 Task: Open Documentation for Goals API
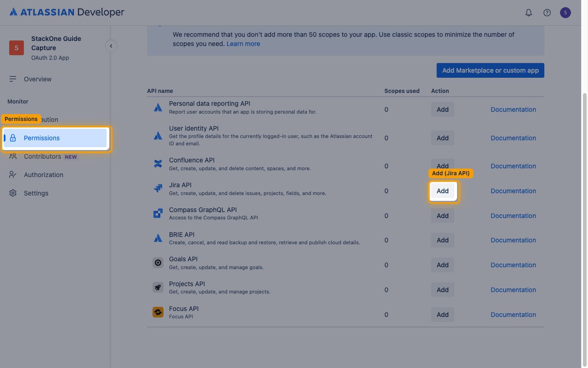point(513,265)
